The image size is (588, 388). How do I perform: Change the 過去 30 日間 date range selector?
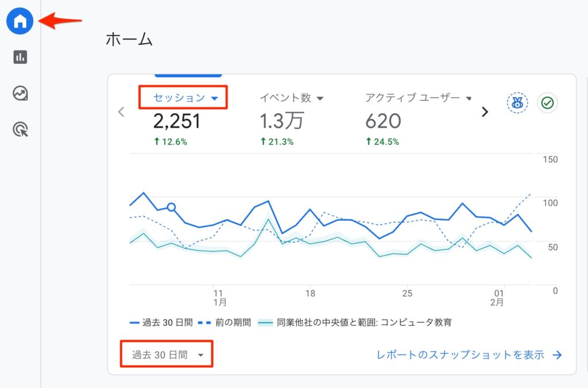tap(167, 355)
